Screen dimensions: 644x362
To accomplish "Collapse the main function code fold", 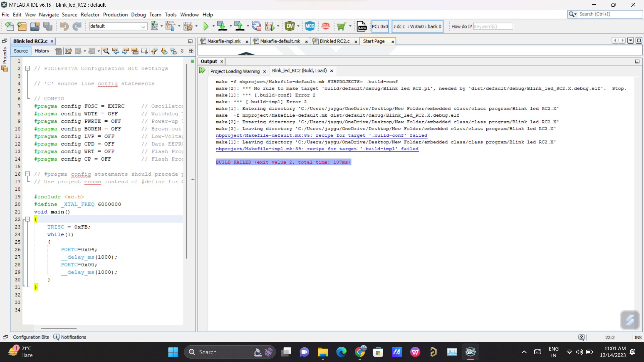I will point(28,219).
